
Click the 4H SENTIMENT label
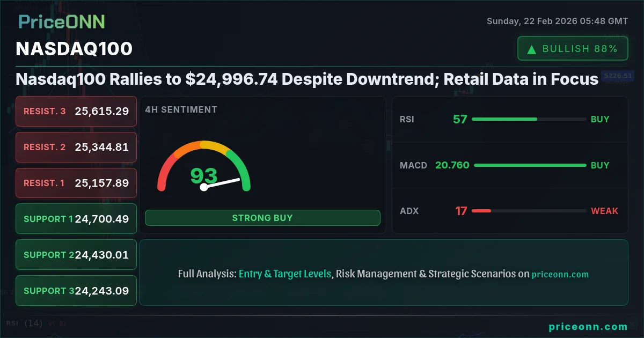tap(181, 109)
